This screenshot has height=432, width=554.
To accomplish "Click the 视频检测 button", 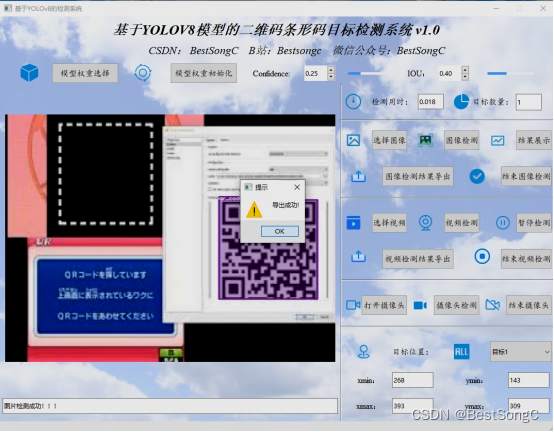I will pyautogui.click(x=461, y=223).
